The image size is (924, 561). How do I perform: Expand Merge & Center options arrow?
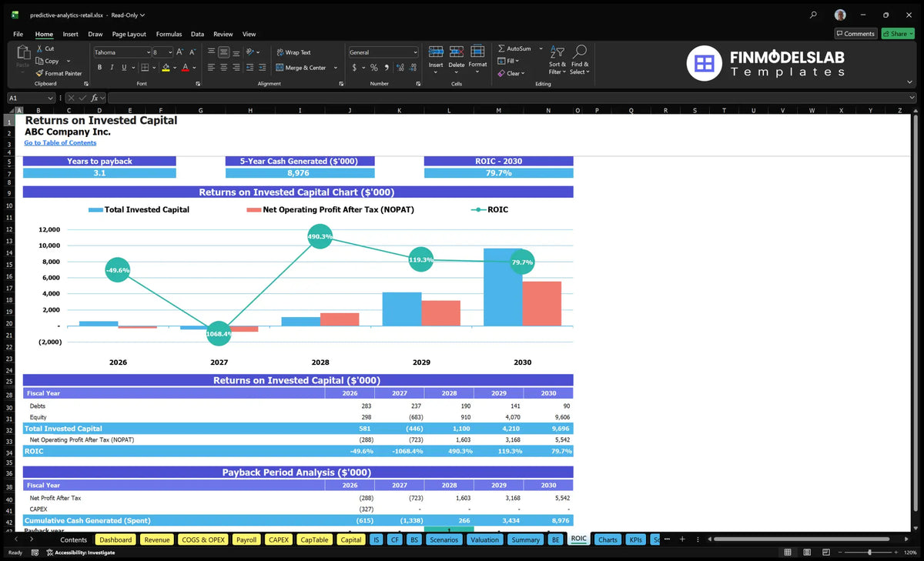pos(336,68)
